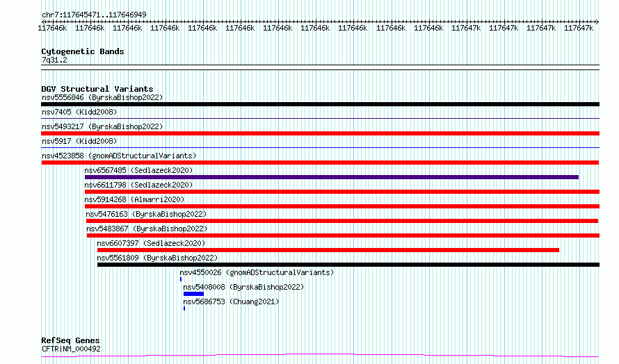Click the nsv5408008 (ByrskaBishop2022) label

243,287
